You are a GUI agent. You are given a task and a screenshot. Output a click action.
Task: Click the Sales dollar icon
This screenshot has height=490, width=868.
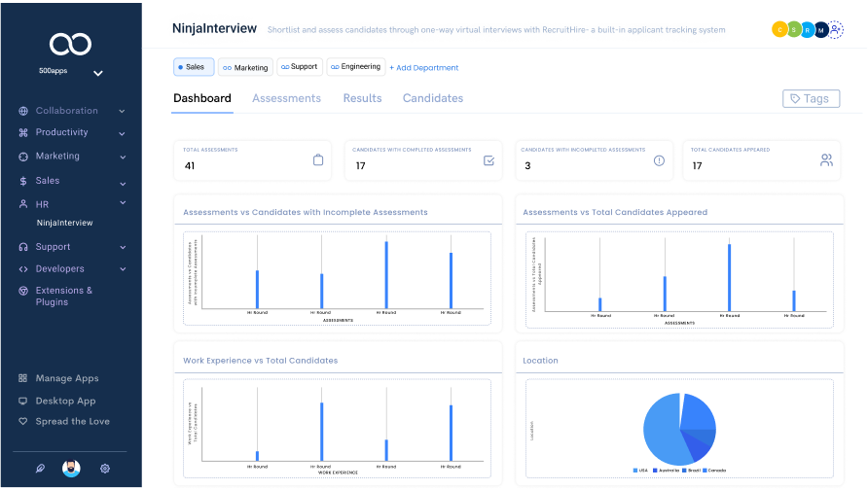pyautogui.click(x=23, y=181)
